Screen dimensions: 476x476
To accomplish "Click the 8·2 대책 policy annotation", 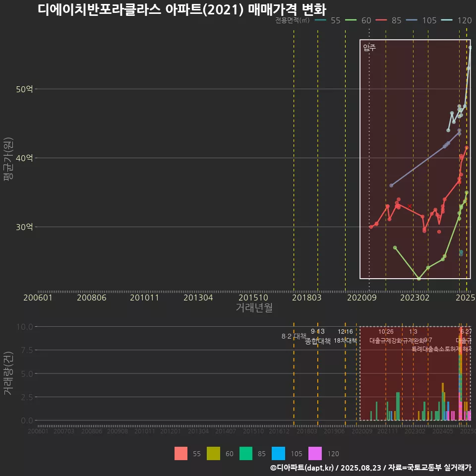I will pyautogui.click(x=294, y=336).
